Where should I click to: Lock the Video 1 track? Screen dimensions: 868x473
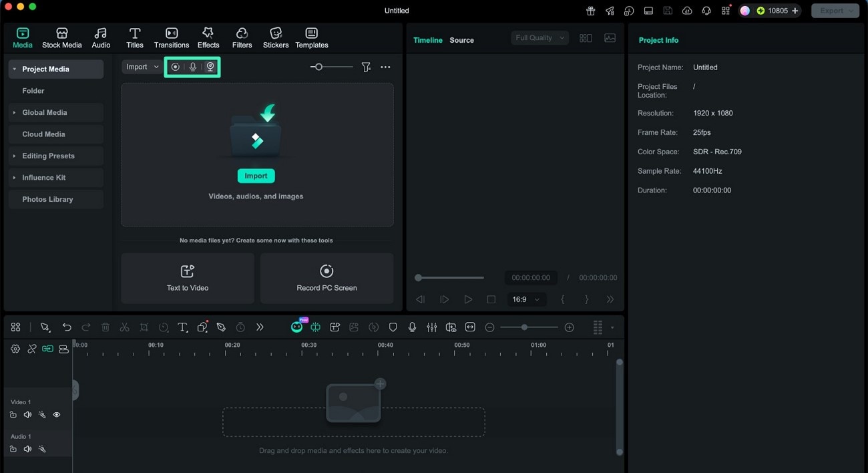point(13,415)
